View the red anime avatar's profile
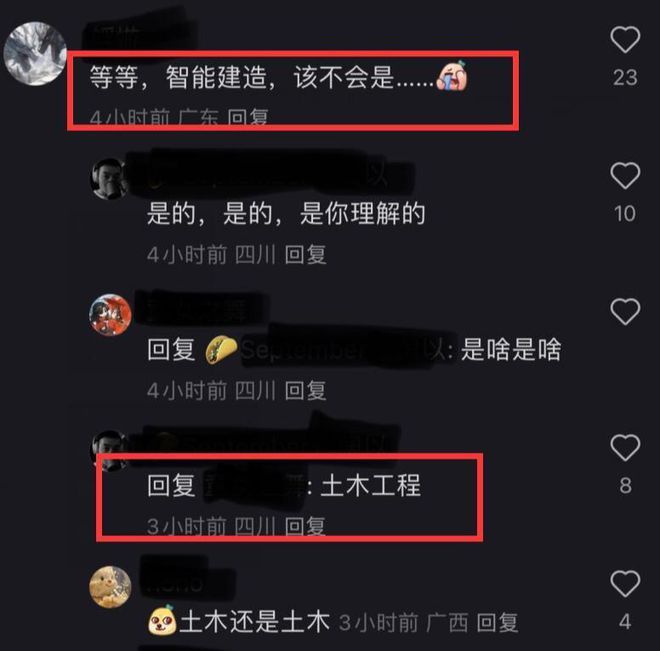The height and width of the screenshot is (651, 660). [x=110, y=315]
